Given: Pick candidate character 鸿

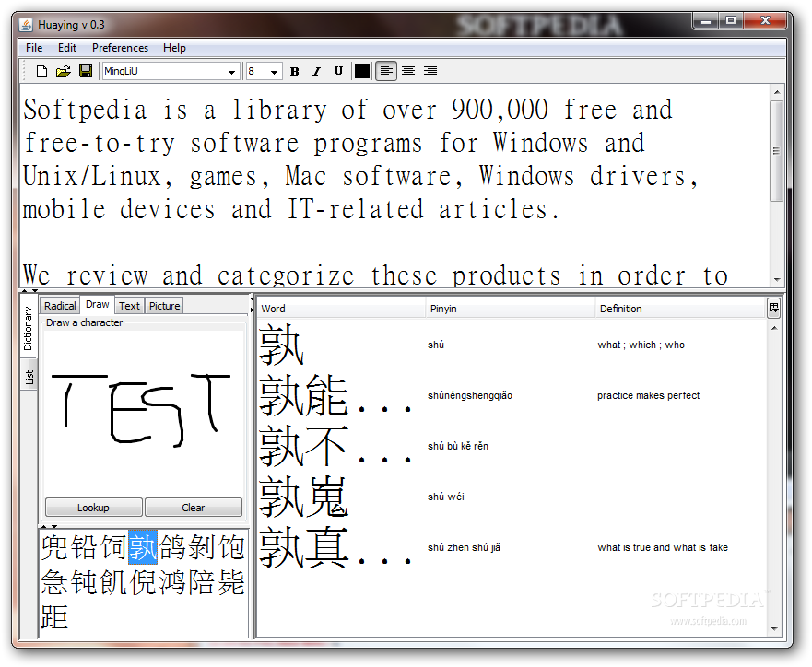Looking at the screenshot, I should click(172, 582).
